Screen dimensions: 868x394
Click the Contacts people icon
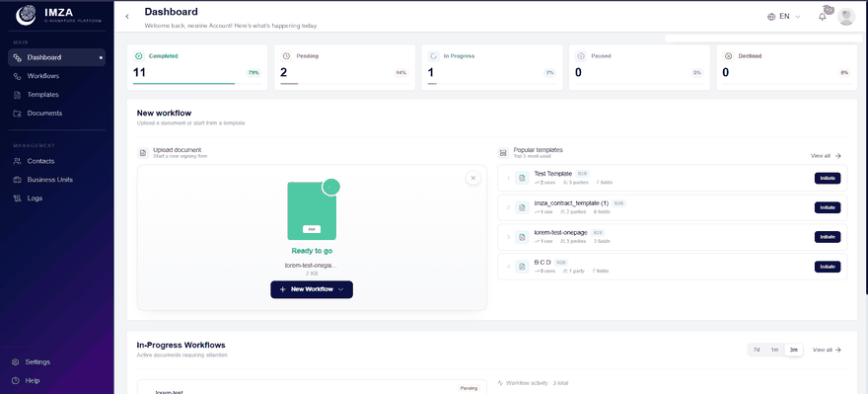point(17,161)
